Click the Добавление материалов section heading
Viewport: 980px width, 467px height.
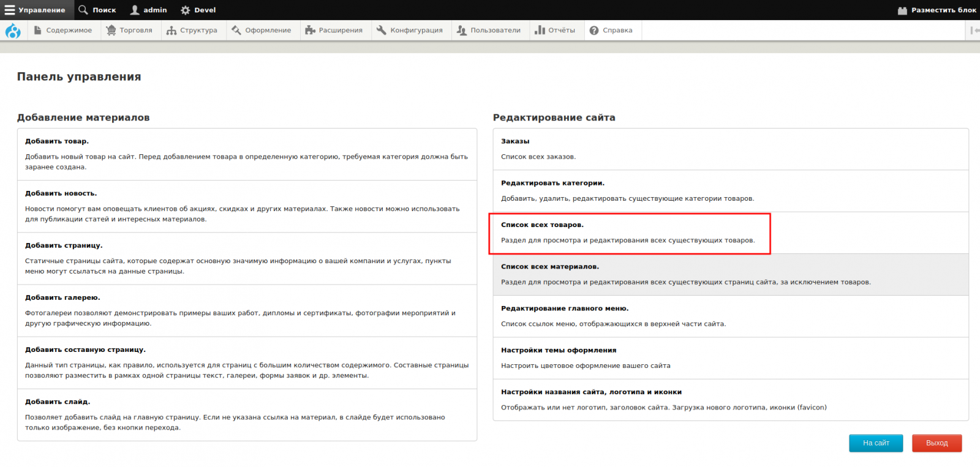(x=83, y=118)
